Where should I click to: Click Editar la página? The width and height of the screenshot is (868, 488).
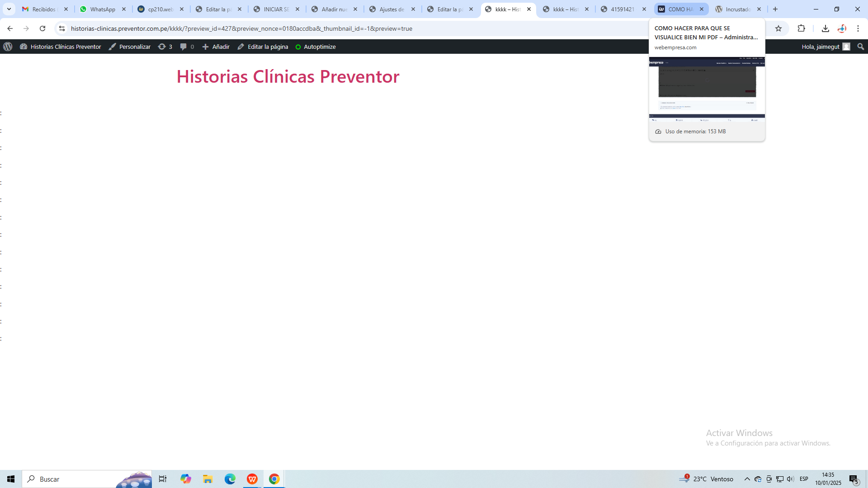click(263, 47)
